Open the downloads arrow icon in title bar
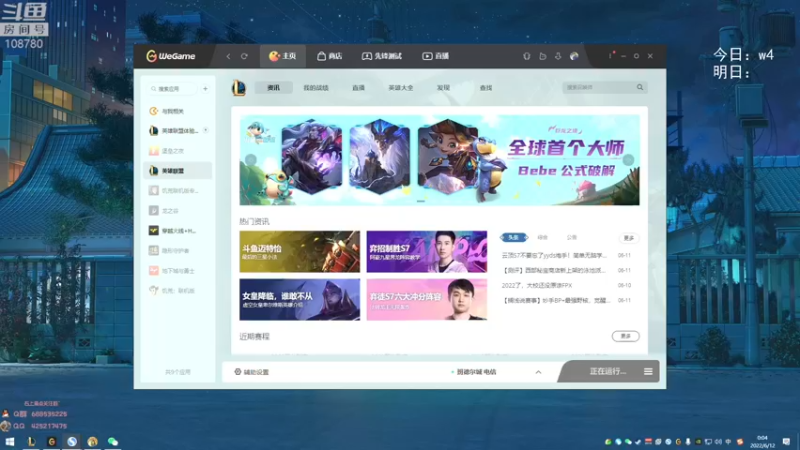The image size is (800, 450). (558, 56)
